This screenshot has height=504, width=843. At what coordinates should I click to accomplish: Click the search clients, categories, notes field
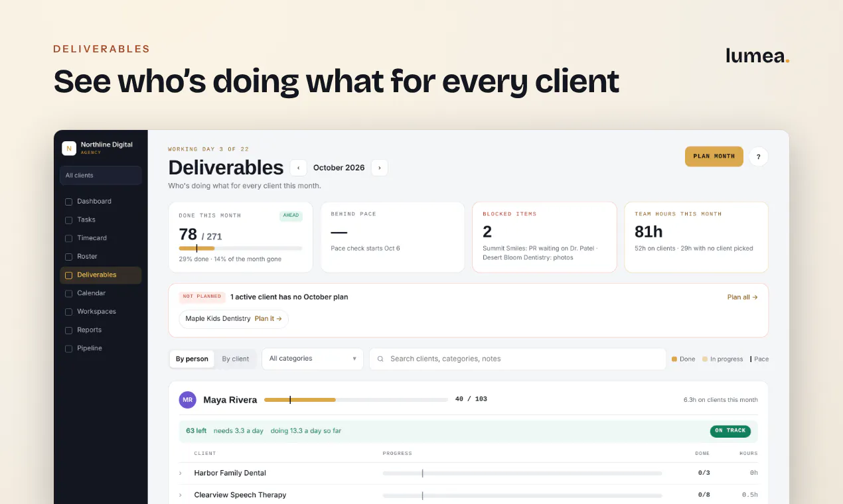[x=518, y=359]
